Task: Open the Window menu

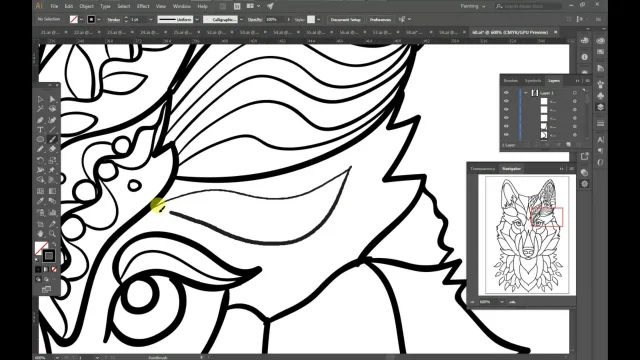Action: (x=182, y=6)
